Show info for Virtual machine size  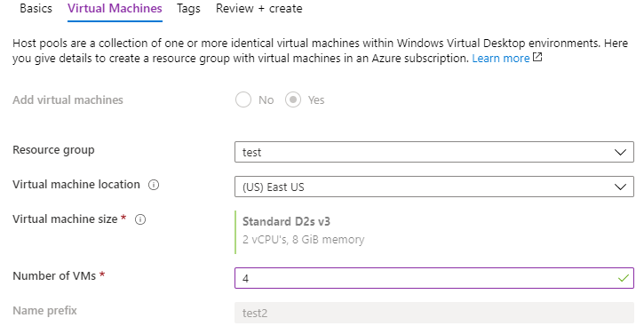tap(140, 219)
